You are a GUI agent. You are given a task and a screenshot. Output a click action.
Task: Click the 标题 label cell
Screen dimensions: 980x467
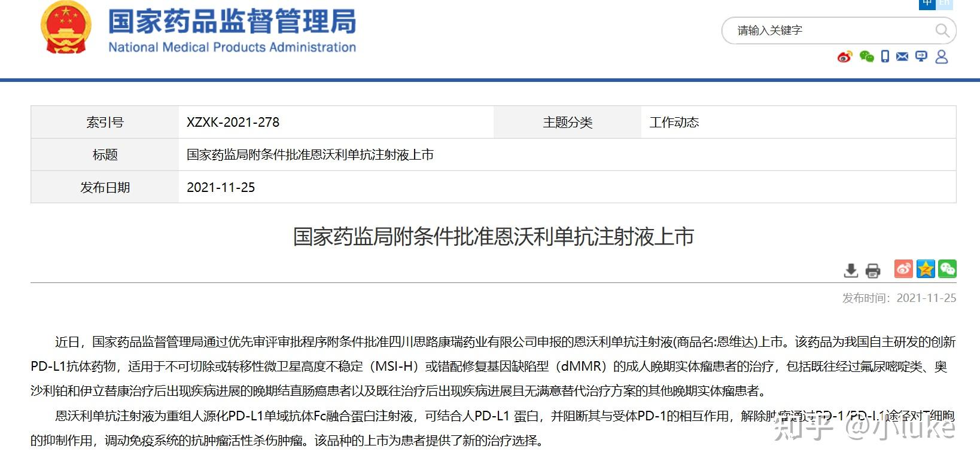point(105,155)
